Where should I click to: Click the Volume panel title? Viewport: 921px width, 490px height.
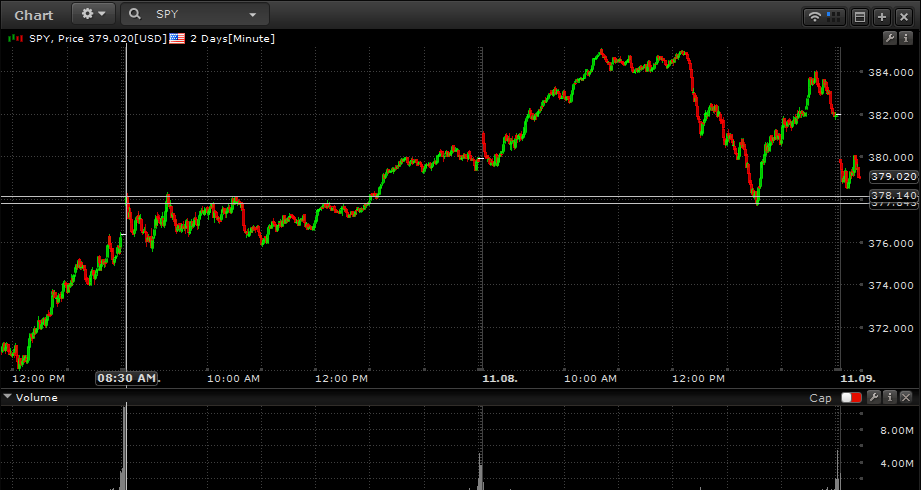point(36,398)
